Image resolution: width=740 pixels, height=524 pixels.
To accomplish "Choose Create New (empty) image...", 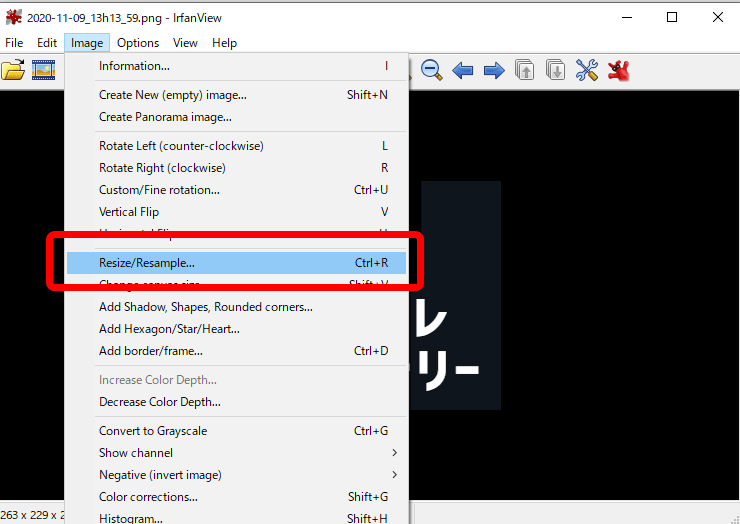I will (x=236, y=95).
